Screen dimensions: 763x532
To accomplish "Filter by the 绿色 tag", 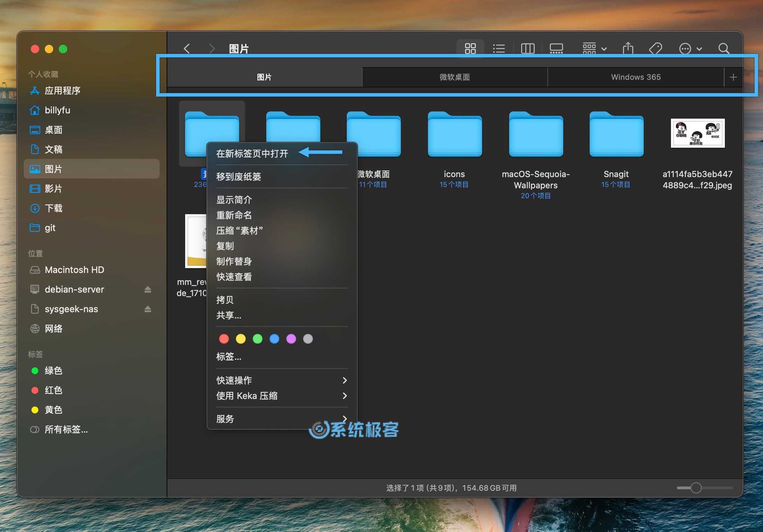I will (92, 371).
